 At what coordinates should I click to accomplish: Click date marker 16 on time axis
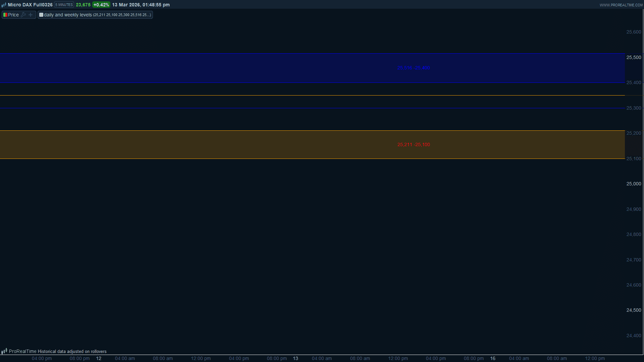[x=492, y=358]
